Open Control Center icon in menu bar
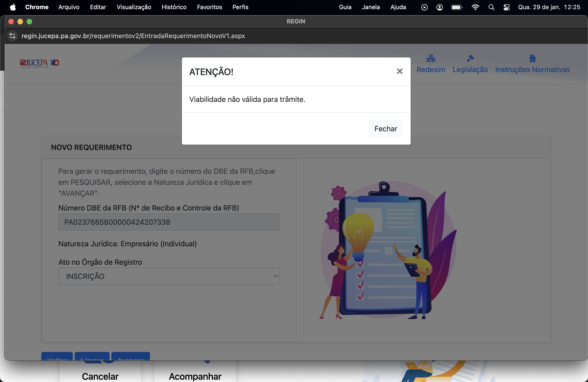 pos(506,7)
